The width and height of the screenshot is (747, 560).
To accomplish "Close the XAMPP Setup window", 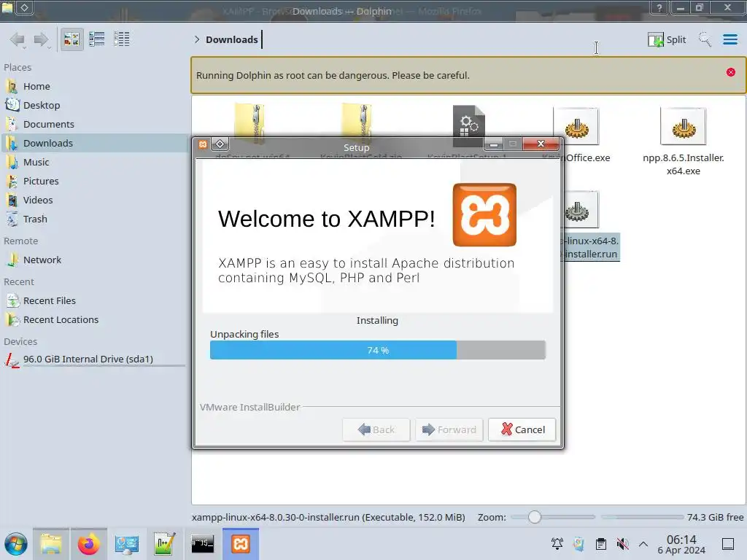I will click(541, 144).
